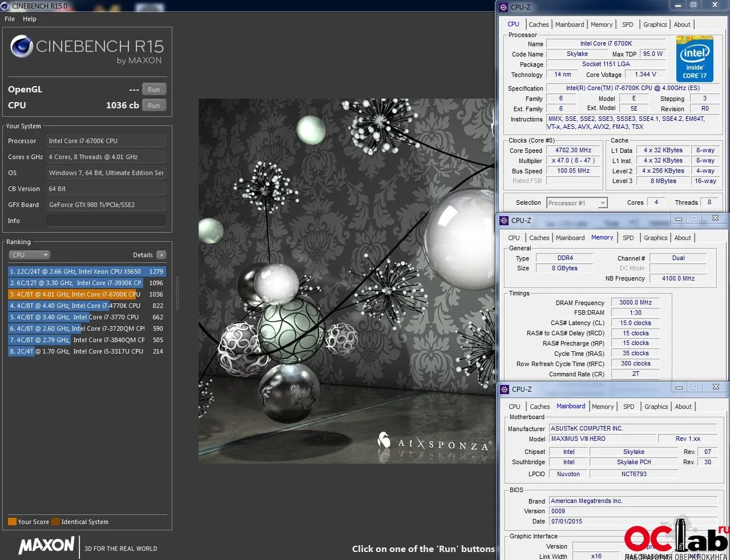The width and height of the screenshot is (730, 560).
Task: Open Graphics tab in middle CPU-Z window
Action: click(x=655, y=238)
